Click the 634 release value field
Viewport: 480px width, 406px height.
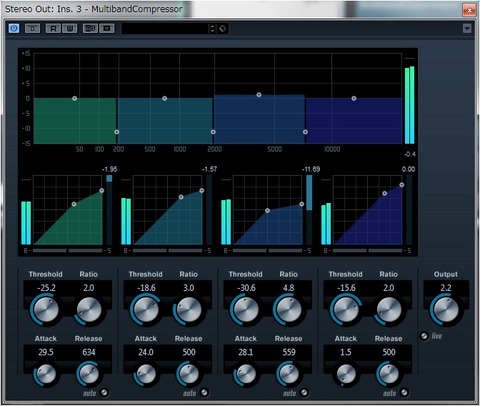[x=89, y=352]
